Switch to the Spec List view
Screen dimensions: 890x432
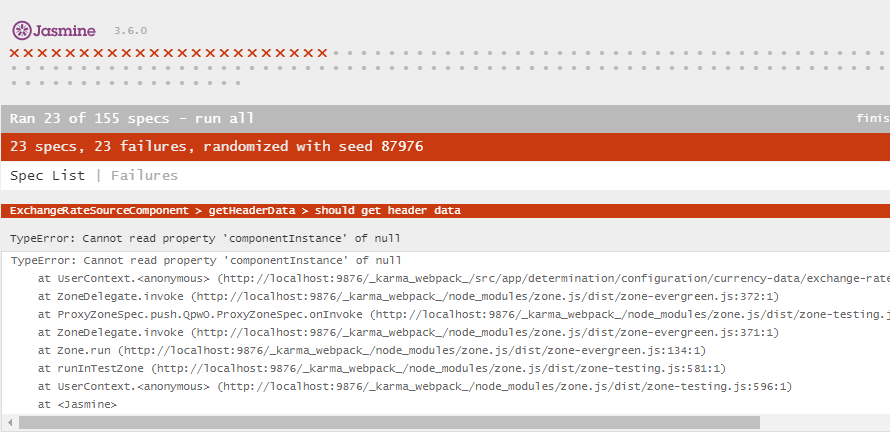pyautogui.click(x=47, y=175)
